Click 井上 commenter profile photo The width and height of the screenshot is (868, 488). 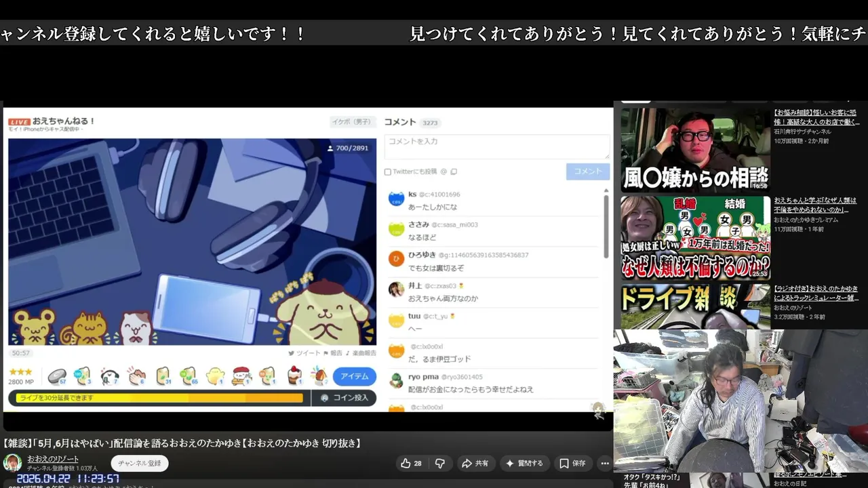(396, 289)
